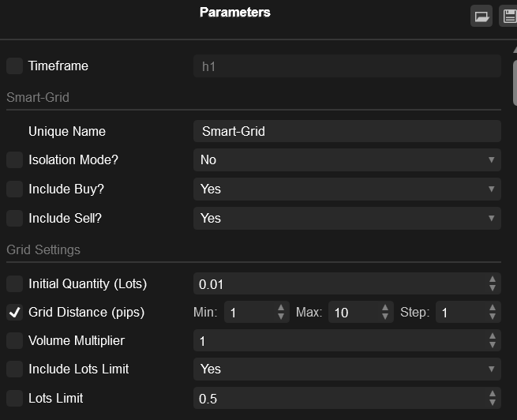
Task: Increase Grid Distance Step value arrow
Action: click(493, 308)
